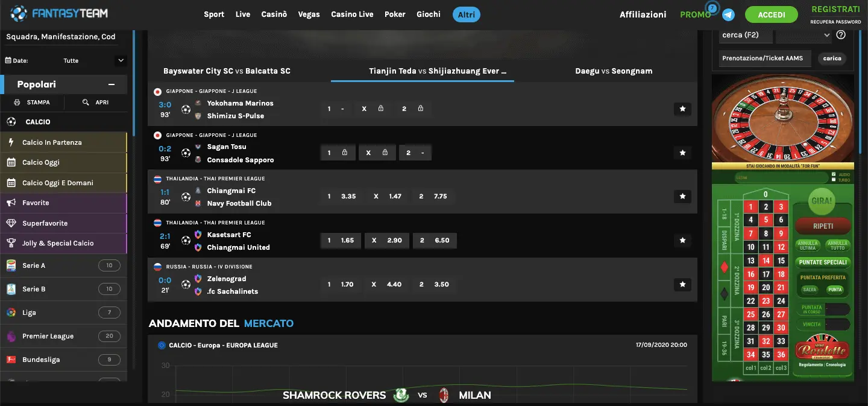Open the Live menu
This screenshot has height=406, width=868.
[243, 14]
